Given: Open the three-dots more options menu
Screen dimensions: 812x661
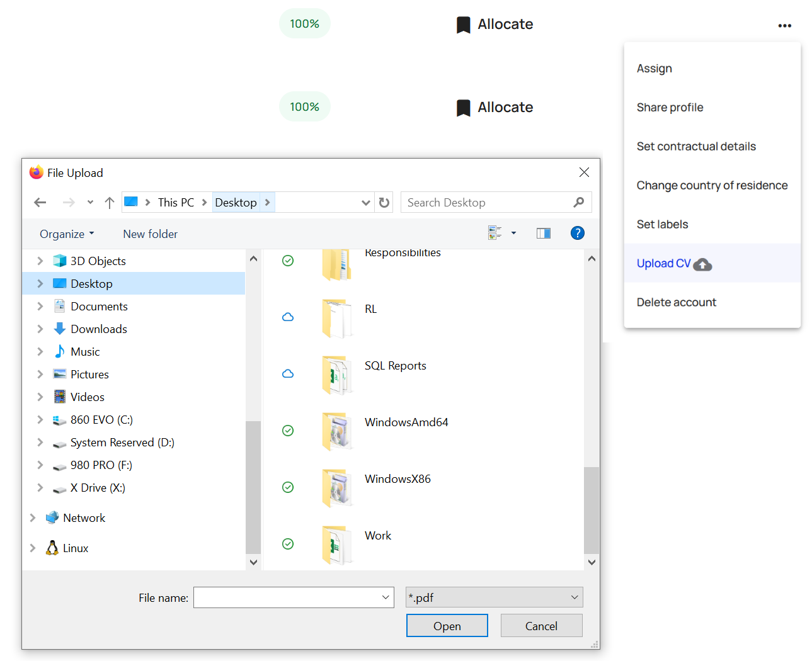Looking at the screenshot, I should [784, 26].
